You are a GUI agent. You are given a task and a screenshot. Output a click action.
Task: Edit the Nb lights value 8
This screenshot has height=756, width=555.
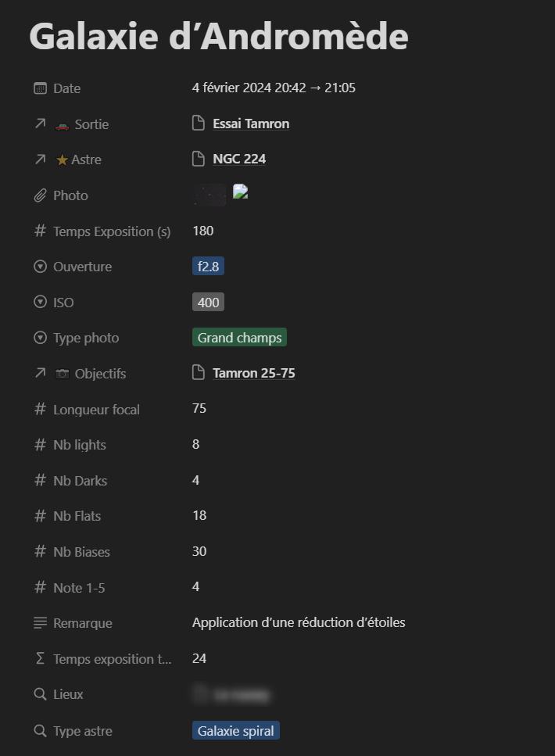coord(196,444)
